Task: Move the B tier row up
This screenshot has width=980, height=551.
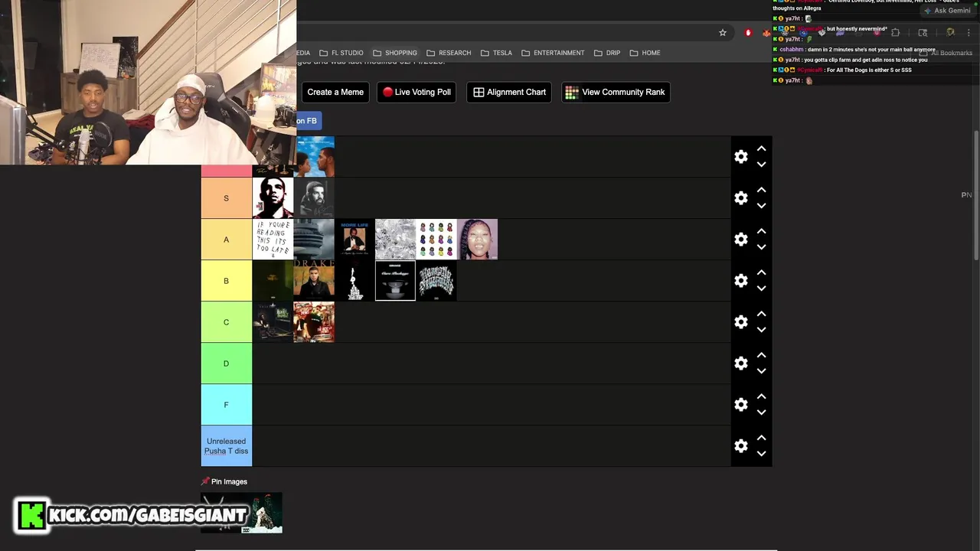Action: [x=762, y=272]
